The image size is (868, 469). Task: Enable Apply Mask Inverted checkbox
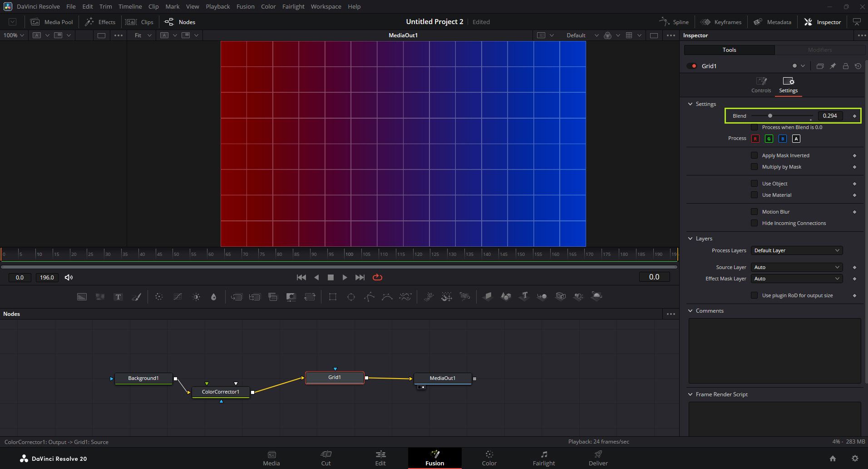754,155
